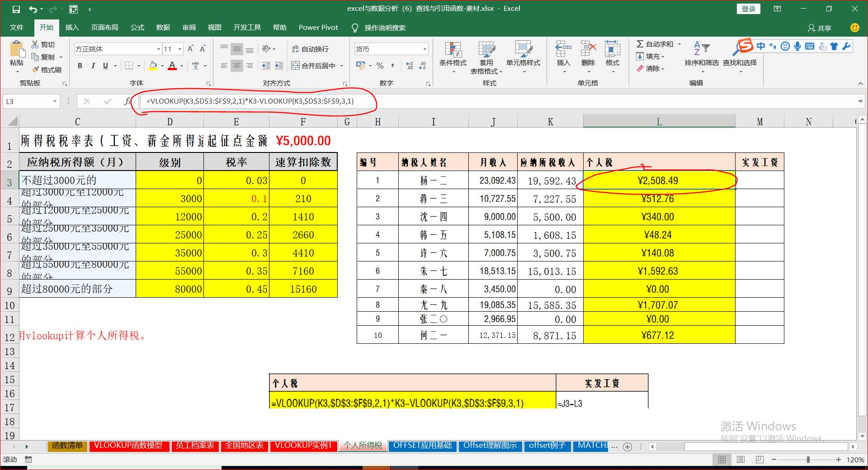Click the formula bar text
This screenshot has width=868, height=470.
(x=250, y=101)
